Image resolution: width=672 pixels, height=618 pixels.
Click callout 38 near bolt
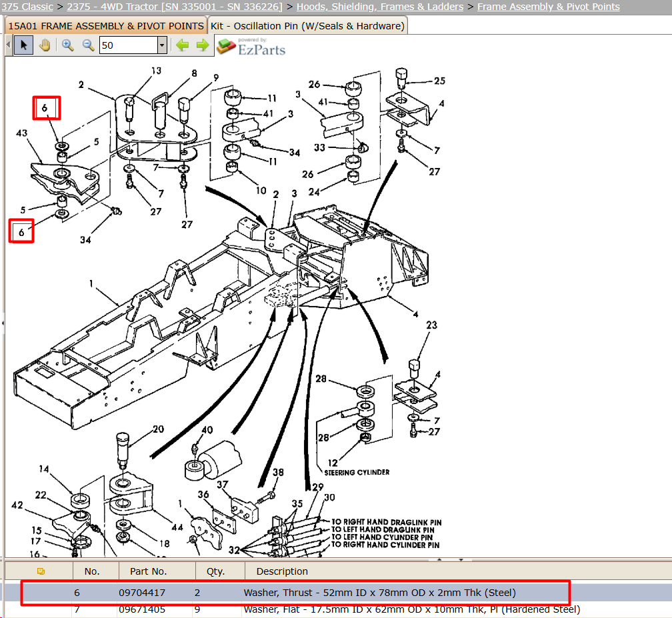pyautogui.click(x=278, y=472)
